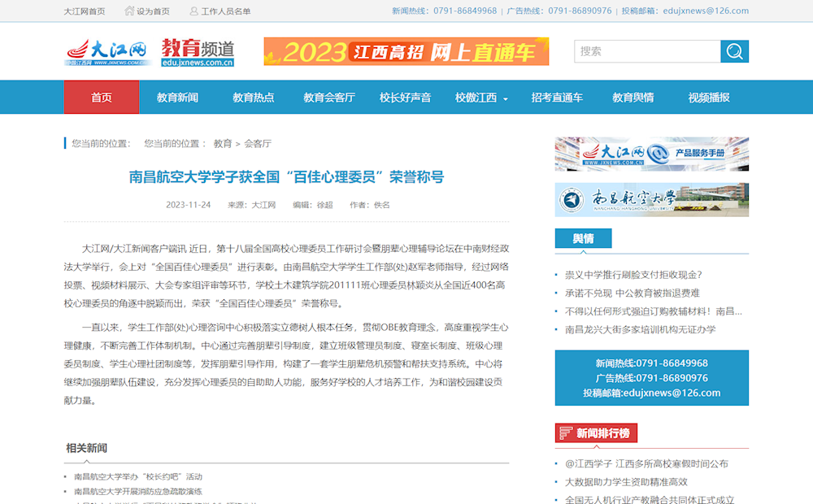Open the 大数据助力学生资助精准高效 ranking article
813x504 pixels.
[626, 482]
